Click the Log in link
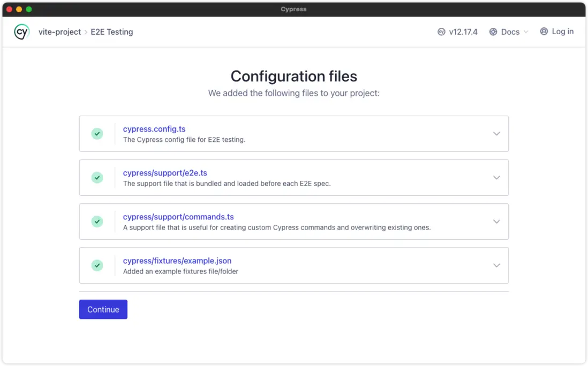This screenshot has width=588, height=366. [x=562, y=32]
